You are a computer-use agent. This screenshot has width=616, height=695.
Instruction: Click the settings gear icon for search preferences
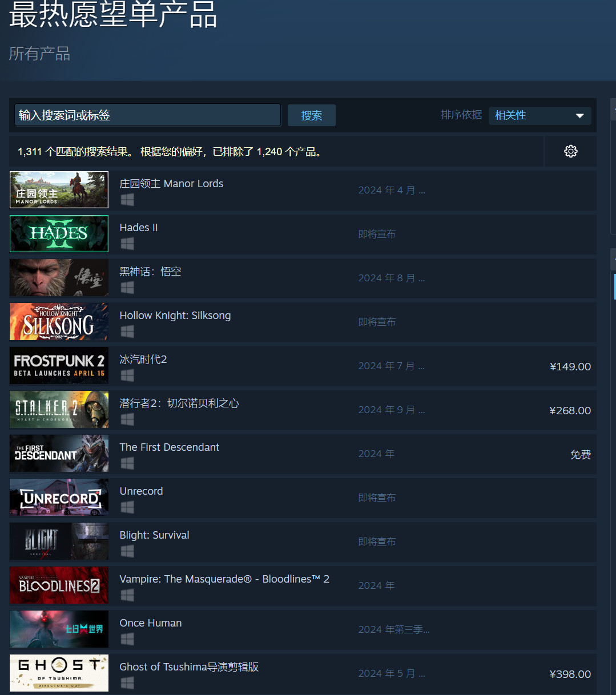[x=570, y=151]
